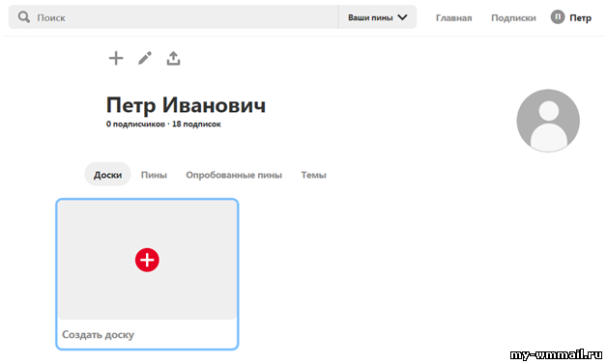Open the Темы tab
This screenshot has height=364, width=607.
313,175
